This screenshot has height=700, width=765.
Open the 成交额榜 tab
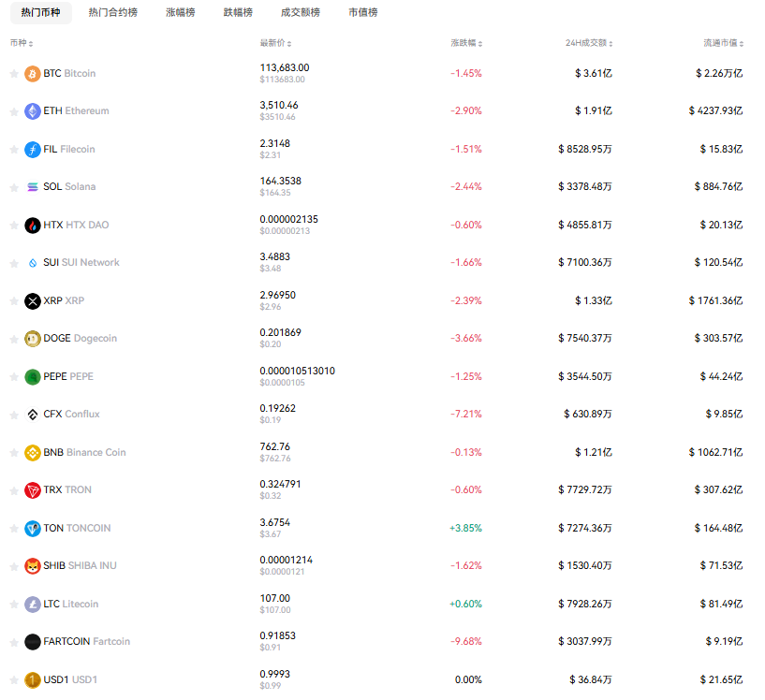tap(300, 13)
